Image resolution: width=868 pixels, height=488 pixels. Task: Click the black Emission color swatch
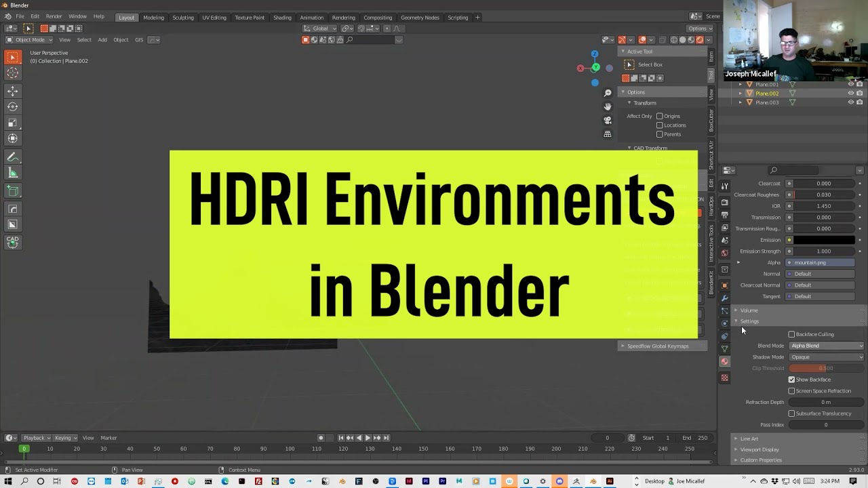pos(824,240)
